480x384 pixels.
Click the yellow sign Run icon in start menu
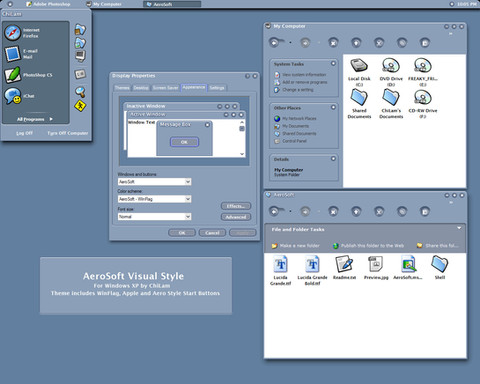click(x=80, y=106)
